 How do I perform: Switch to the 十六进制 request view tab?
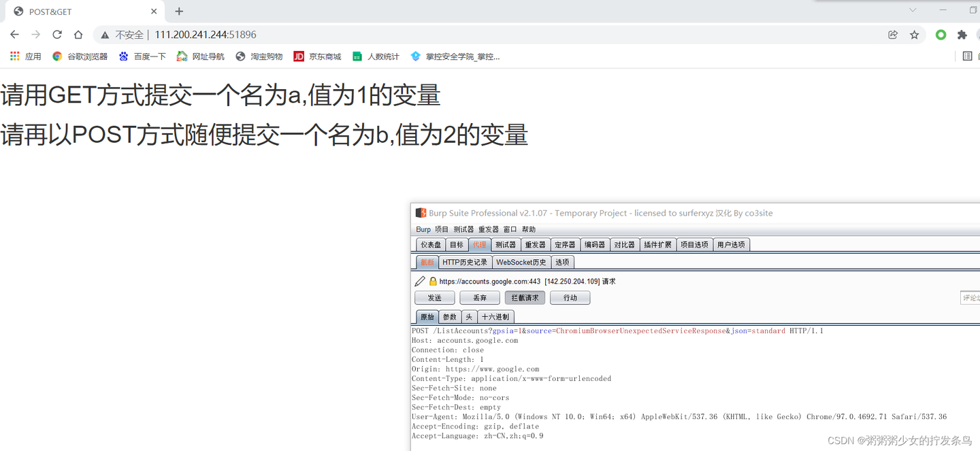[x=495, y=316]
